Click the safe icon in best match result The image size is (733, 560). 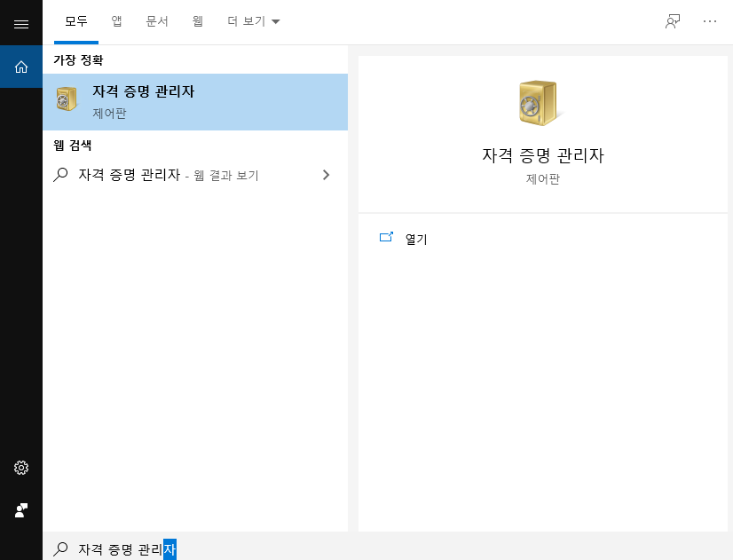[x=67, y=99]
